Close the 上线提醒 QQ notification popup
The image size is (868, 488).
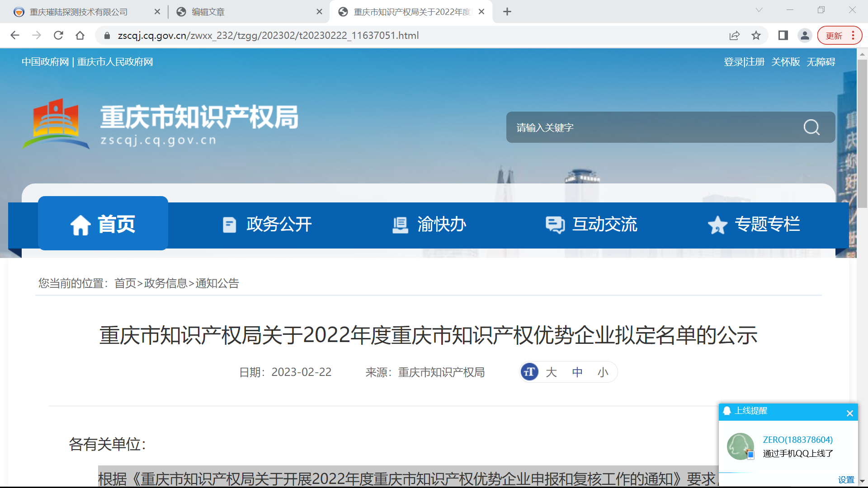[x=849, y=413]
